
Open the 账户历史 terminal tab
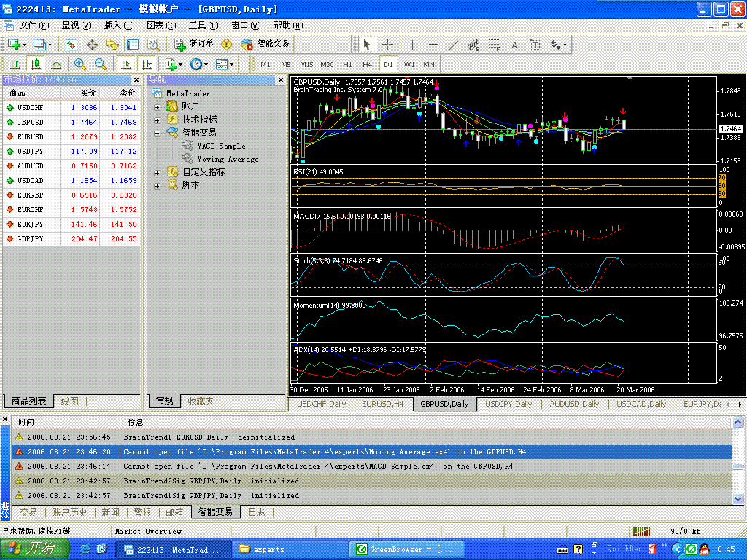click(69, 513)
